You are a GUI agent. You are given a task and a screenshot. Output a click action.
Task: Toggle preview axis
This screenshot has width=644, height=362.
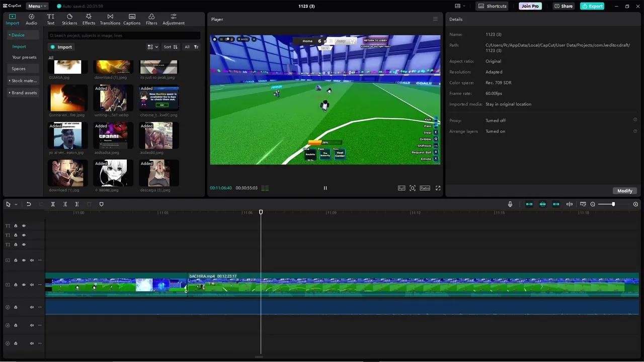(570, 204)
